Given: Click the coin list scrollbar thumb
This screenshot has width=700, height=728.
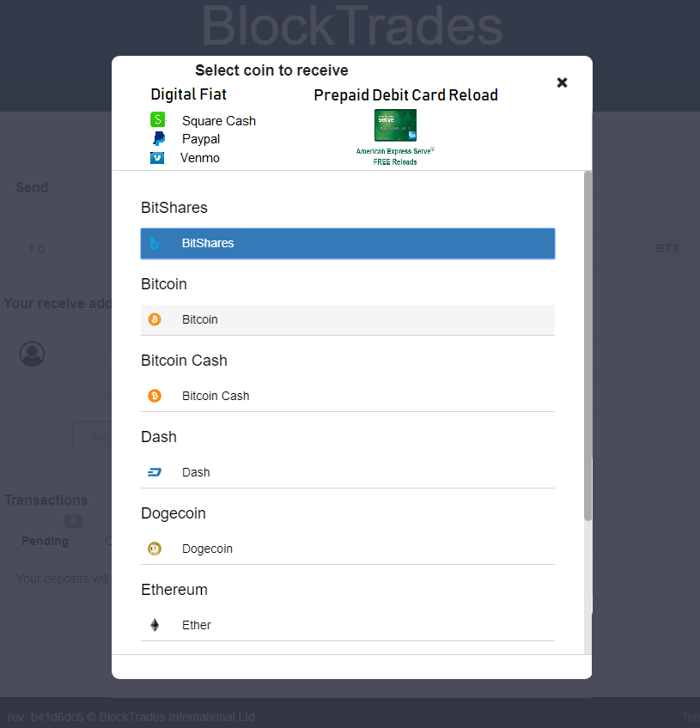Looking at the screenshot, I should click(587, 346).
